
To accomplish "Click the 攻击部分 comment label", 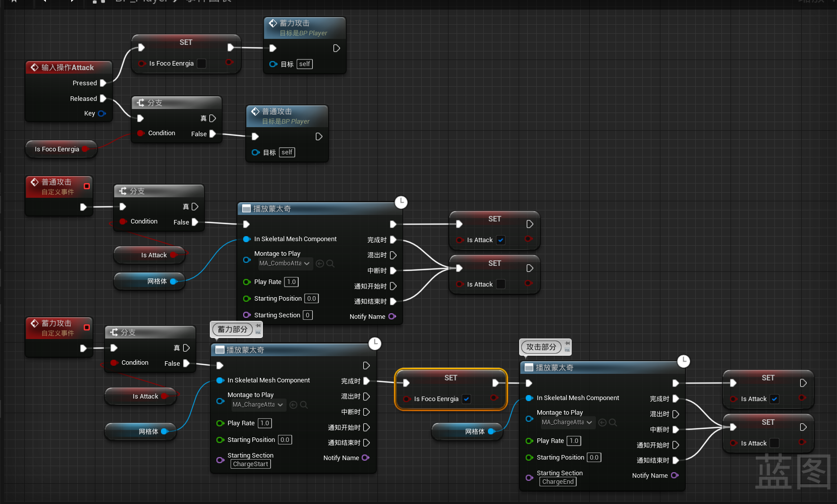I will coord(541,347).
